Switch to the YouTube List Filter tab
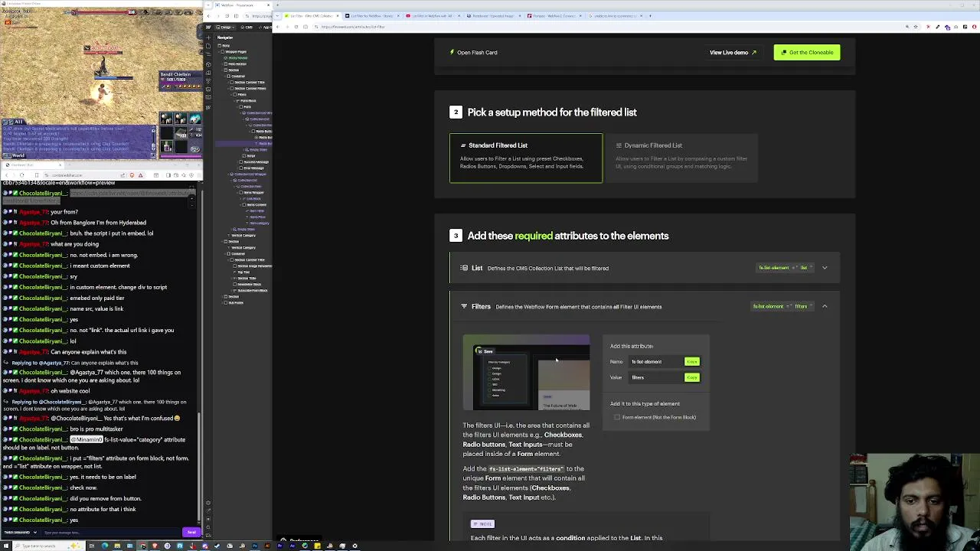 pos(431,16)
